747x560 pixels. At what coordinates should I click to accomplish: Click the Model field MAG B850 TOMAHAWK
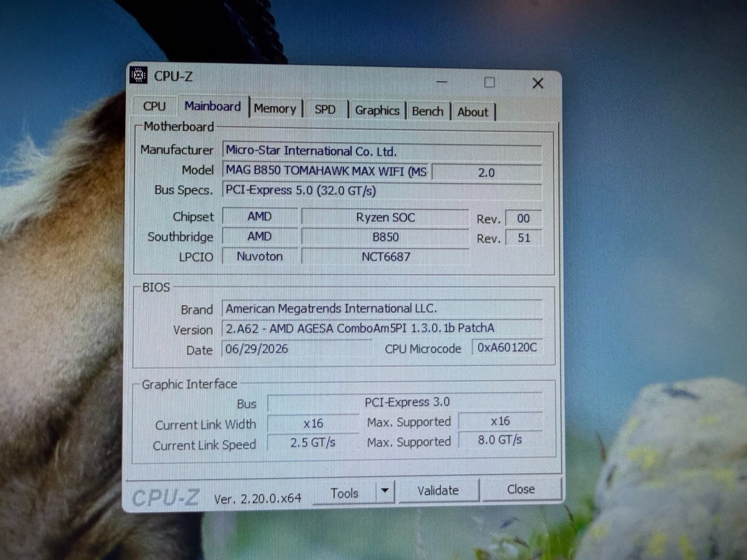click(x=326, y=170)
